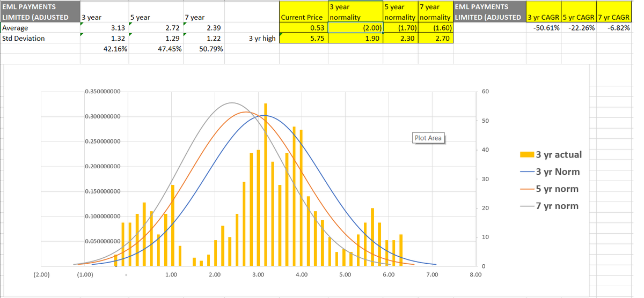Click the right axis label 60
This screenshot has height=298, width=644.
[x=485, y=92]
